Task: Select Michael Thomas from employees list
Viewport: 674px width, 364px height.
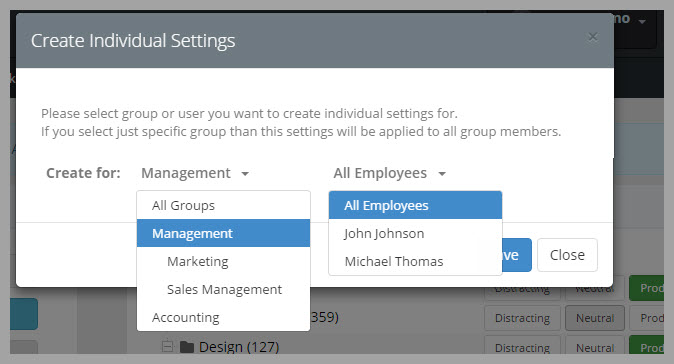Action: click(415, 261)
